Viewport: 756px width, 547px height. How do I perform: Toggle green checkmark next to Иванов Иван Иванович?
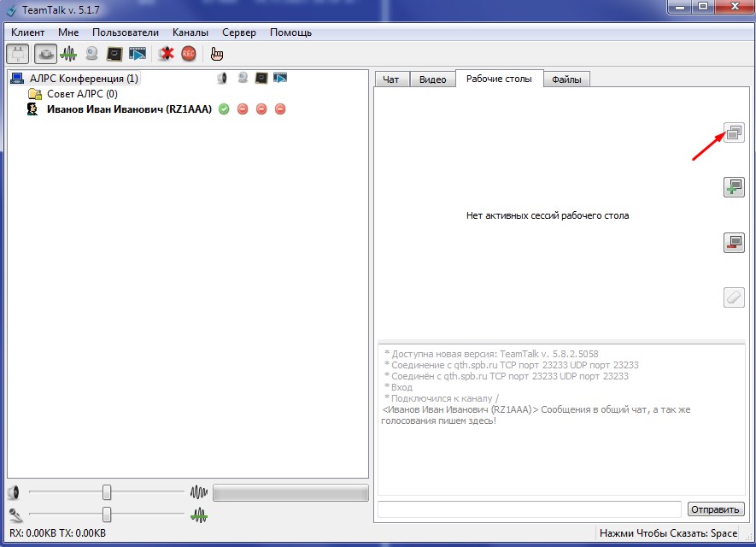[x=224, y=109]
